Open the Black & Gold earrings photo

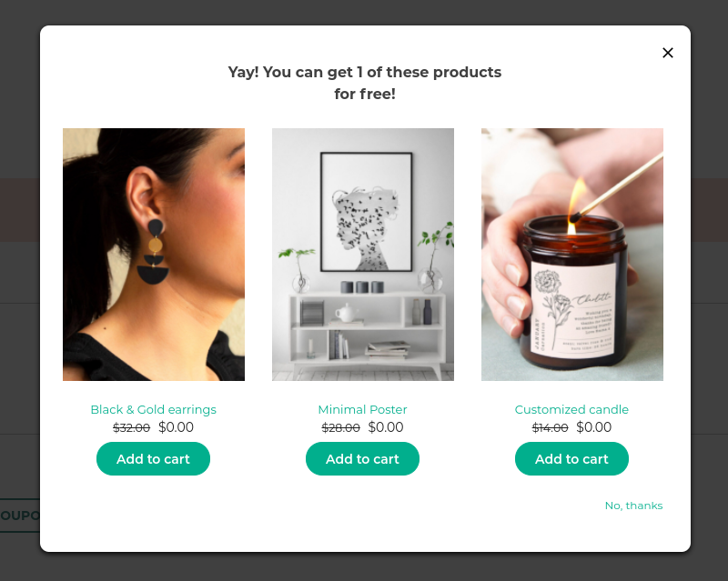pyautogui.click(x=154, y=255)
